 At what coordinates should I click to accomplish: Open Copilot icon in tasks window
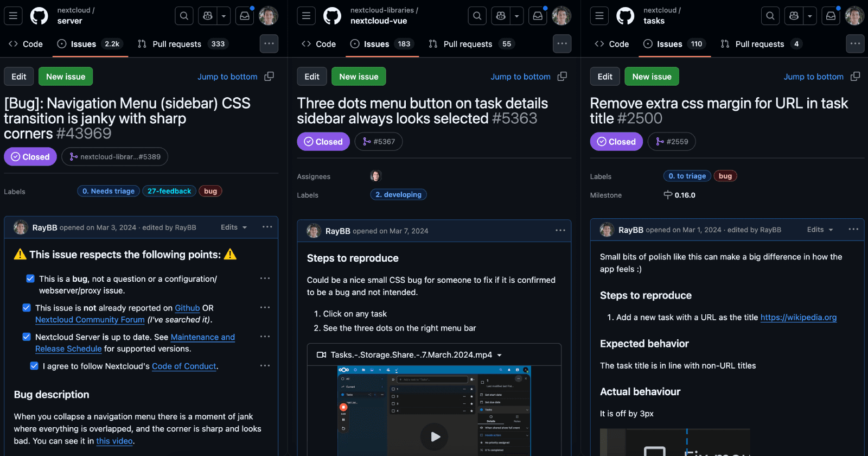tap(794, 16)
